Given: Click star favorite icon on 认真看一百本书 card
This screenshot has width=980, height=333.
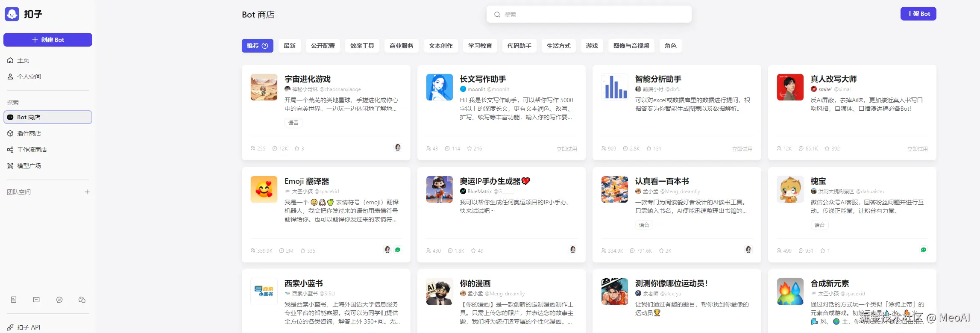Looking at the screenshot, I should (661, 251).
